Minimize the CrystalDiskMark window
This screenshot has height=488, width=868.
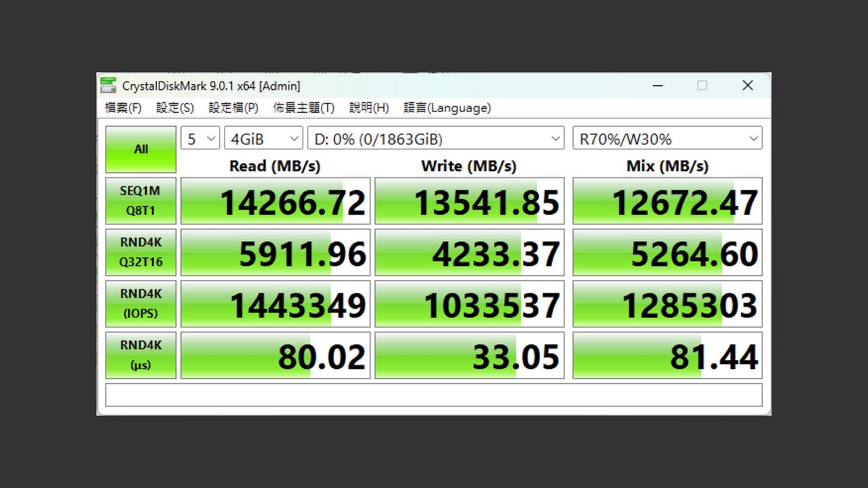pos(658,86)
